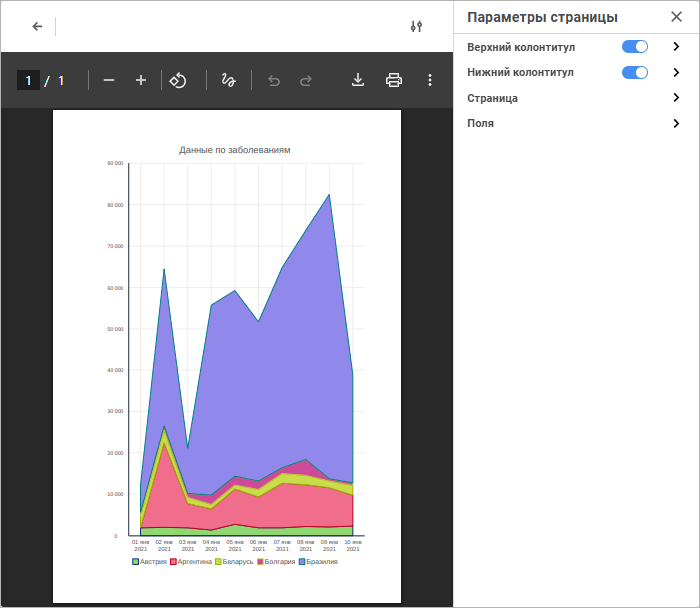This screenshot has width=700, height=608.
Task: Open the three-dot more actions menu
Action: [x=430, y=80]
